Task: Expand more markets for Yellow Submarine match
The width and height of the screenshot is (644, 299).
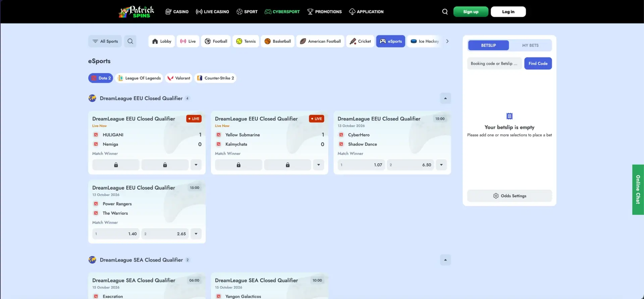Action: (x=319, y=165)
